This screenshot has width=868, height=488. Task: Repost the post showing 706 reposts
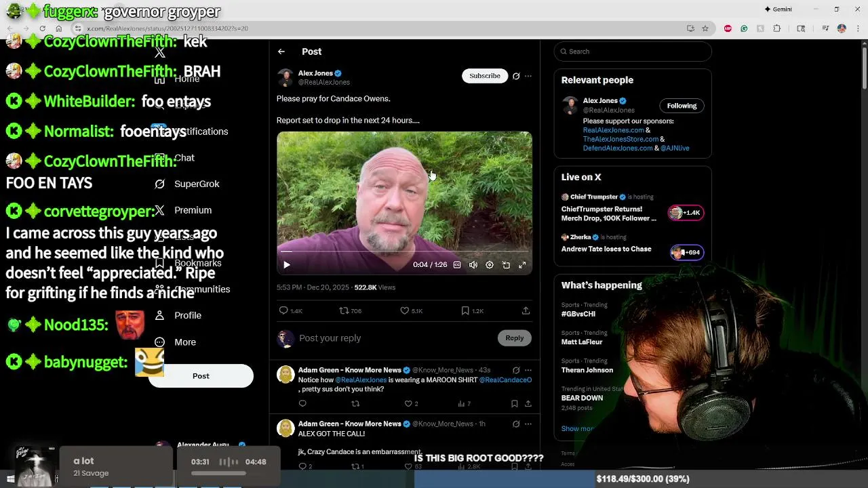click(x=350, y=310)
